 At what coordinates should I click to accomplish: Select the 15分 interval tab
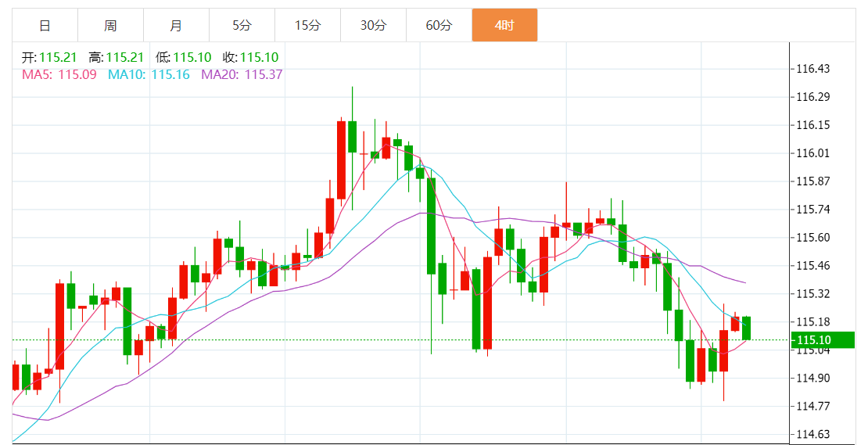[308, 26]
